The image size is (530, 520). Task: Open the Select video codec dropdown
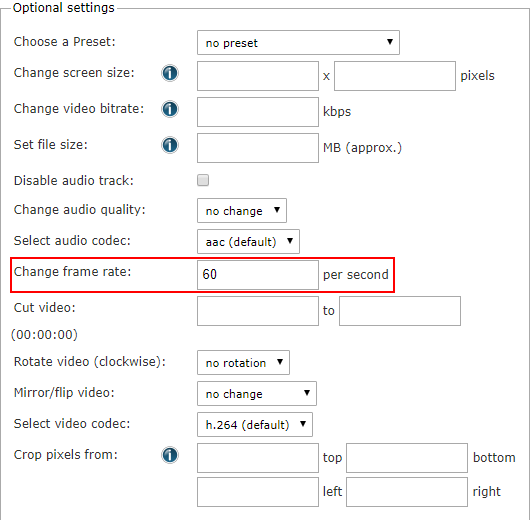click(255, 424)
